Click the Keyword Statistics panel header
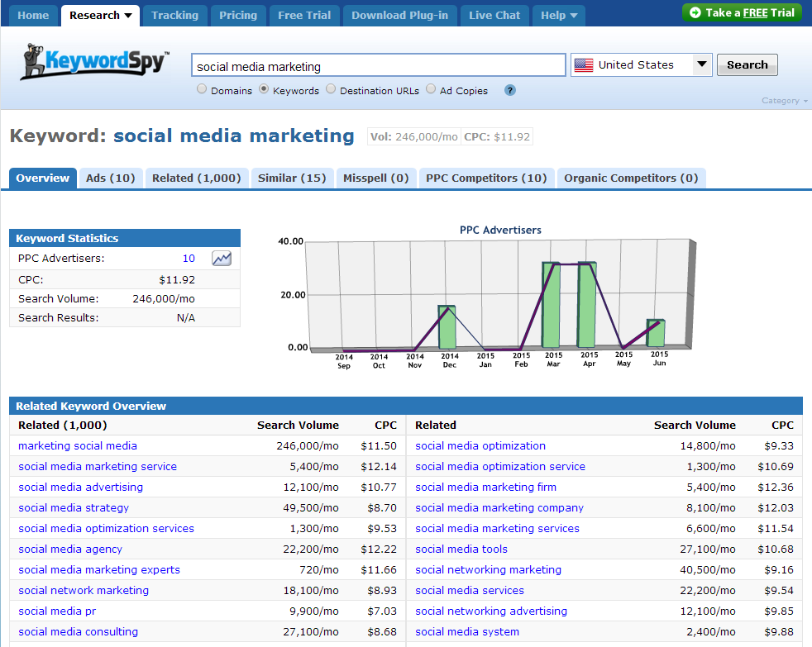 [x=125, y=238]
